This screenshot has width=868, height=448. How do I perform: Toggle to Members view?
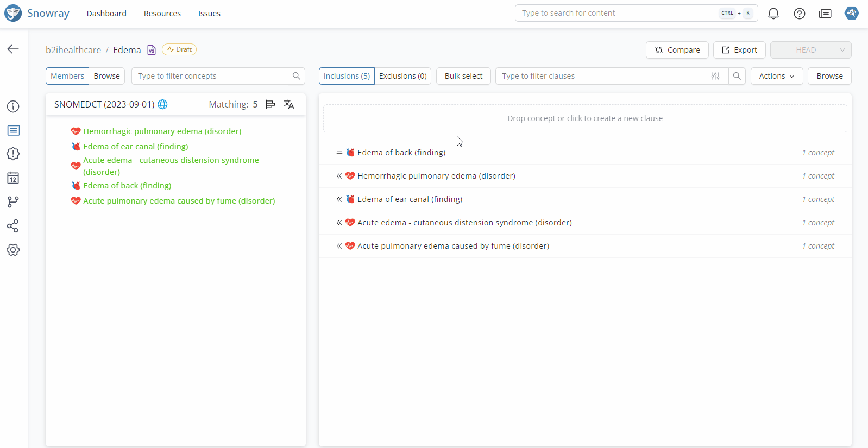click(67, 76)
